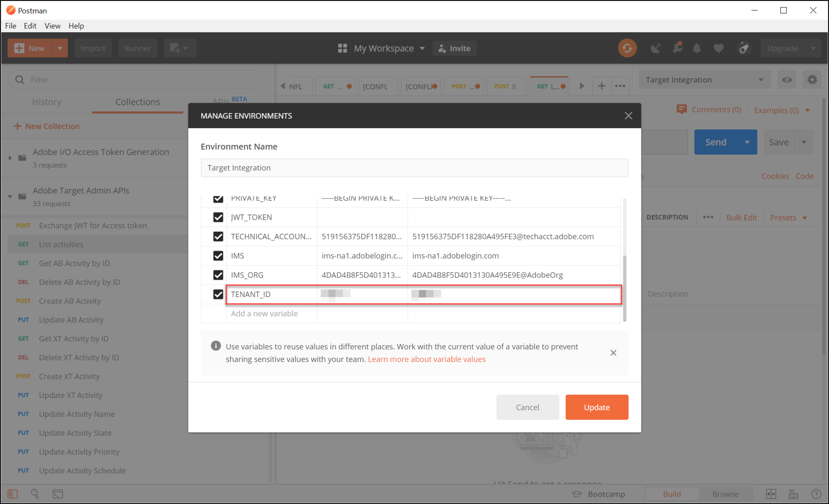The width and height of the screenshot is (829, 504).
Task: Open the manage environments gear icon
Action: (812, 80)
